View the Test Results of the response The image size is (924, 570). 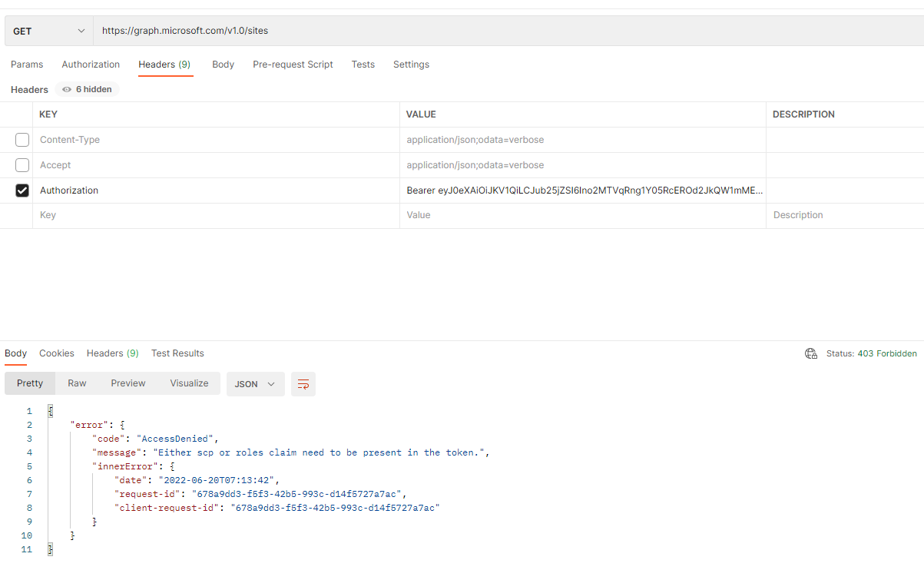[x=177, y=353]
